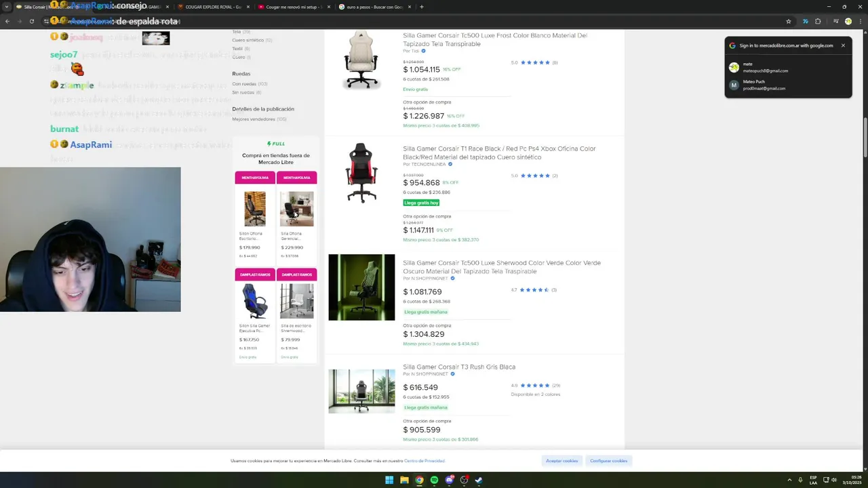Click the Chrome icon in the taskbar

tap(419, 480)
